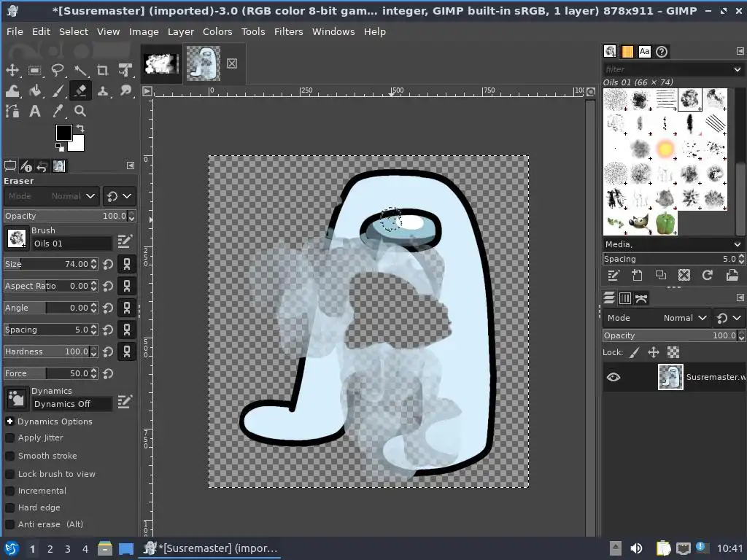This screenshot has height=560, width=747.
Task: Select the Text tool
Action: click(x=35, y=111)
